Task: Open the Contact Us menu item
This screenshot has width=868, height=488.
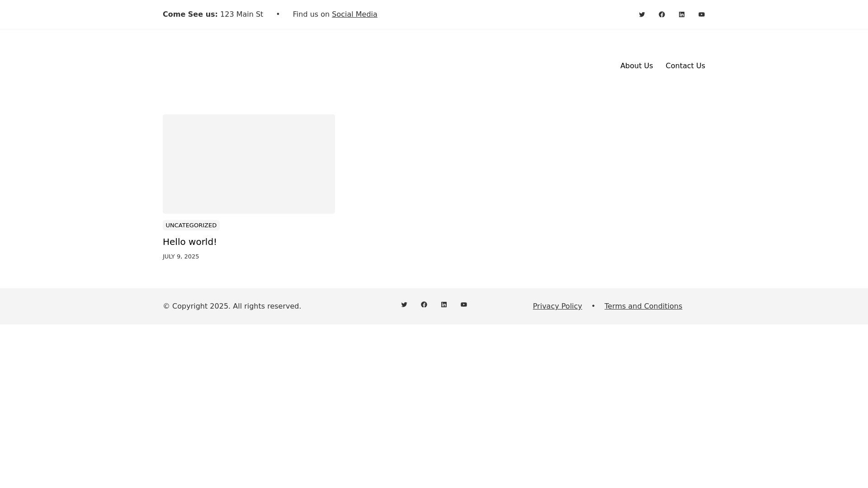Action: [x=685, y=66]
